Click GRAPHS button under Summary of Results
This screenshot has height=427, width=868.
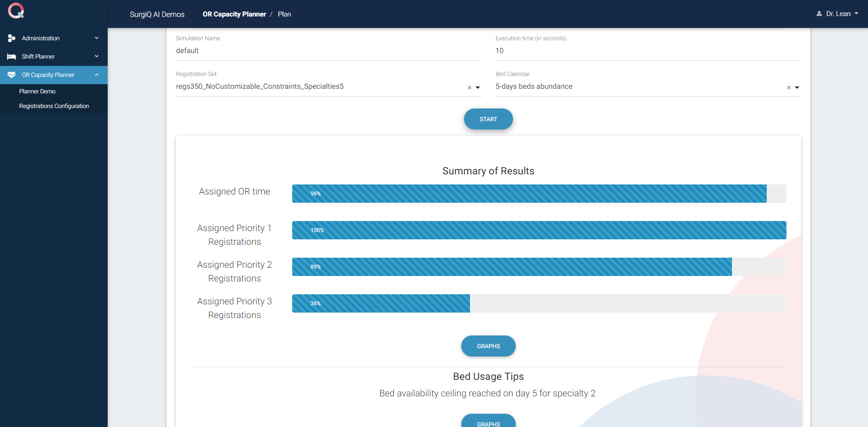(488, 346)
